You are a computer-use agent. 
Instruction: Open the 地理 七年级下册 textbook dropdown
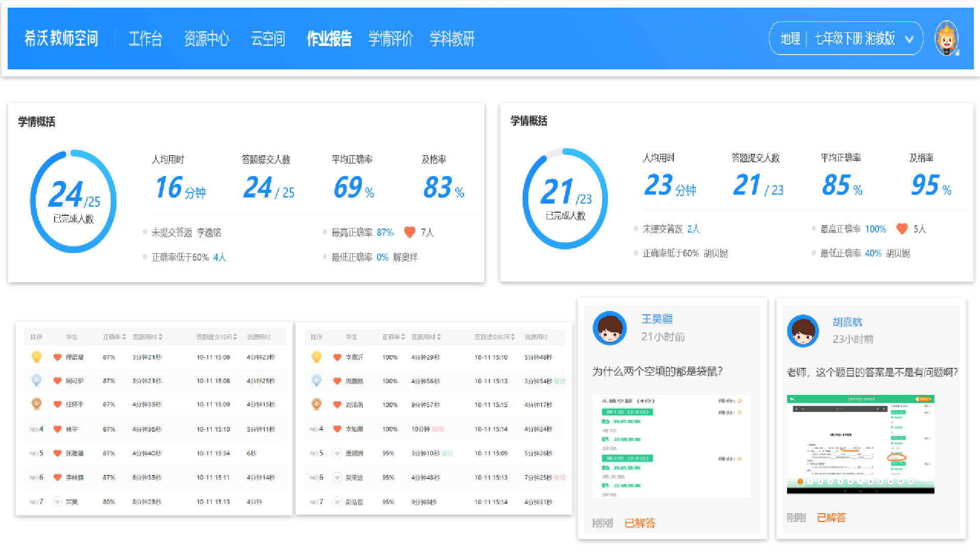point(846,38)
